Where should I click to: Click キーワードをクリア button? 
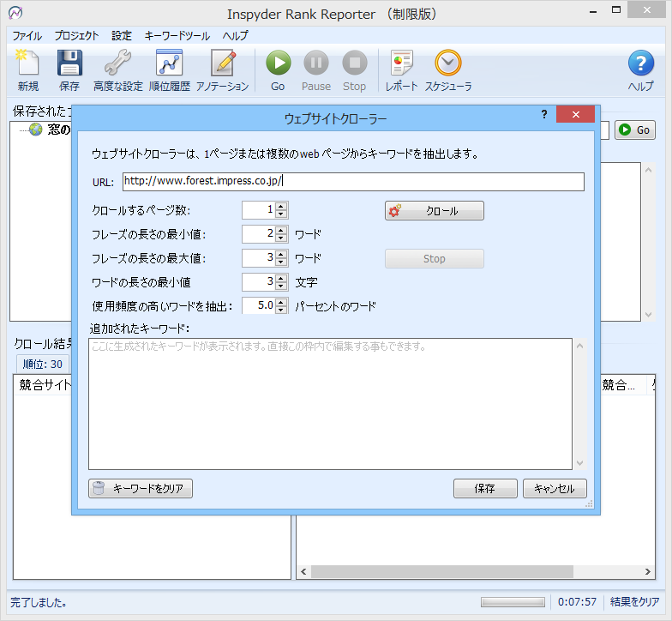click(x=141, y=488)
